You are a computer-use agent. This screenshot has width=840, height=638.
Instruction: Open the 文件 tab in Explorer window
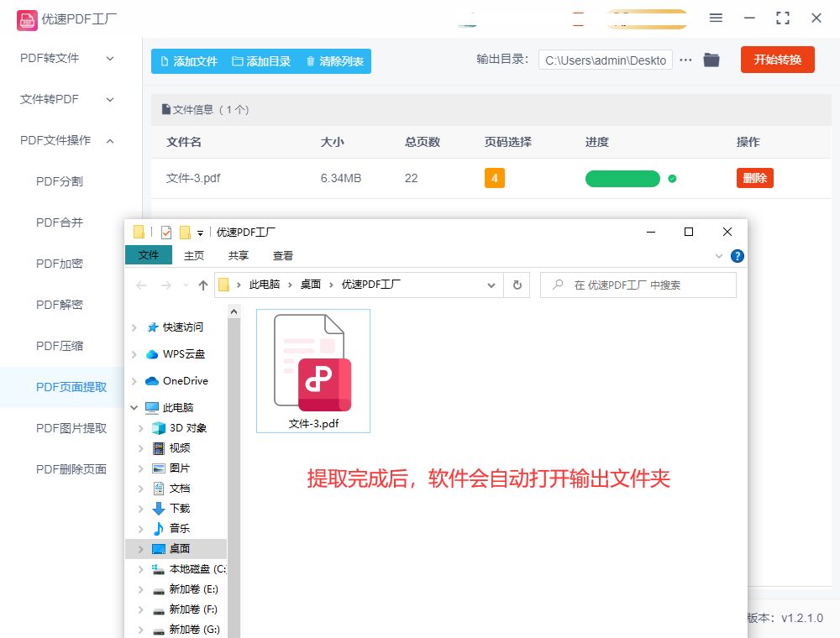tap(149, 254)
